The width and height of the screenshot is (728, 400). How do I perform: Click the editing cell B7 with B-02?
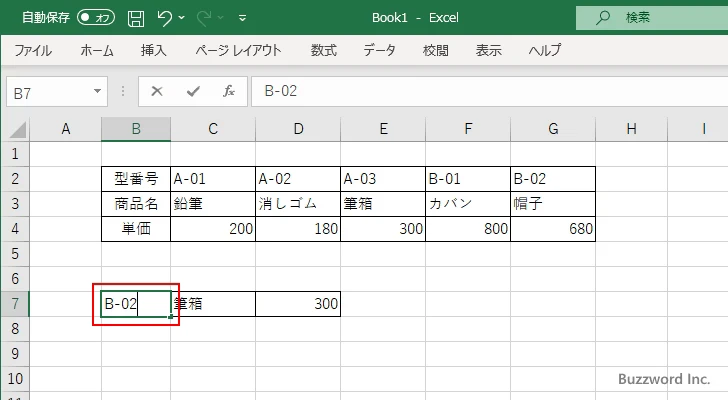(136, 304)
